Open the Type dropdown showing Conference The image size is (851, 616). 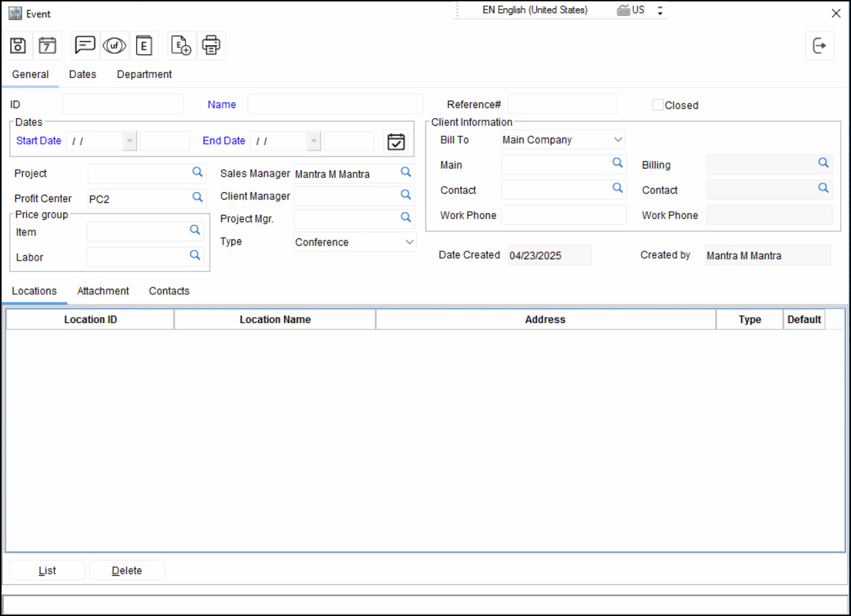(x=409, y=242)
